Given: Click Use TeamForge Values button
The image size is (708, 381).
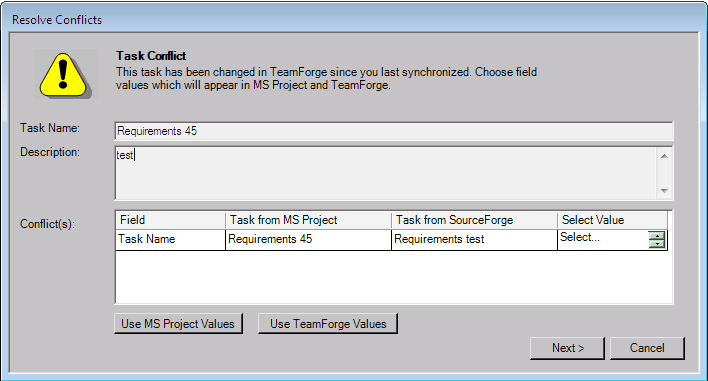Looking at the screenshot, I should point(328,324).
